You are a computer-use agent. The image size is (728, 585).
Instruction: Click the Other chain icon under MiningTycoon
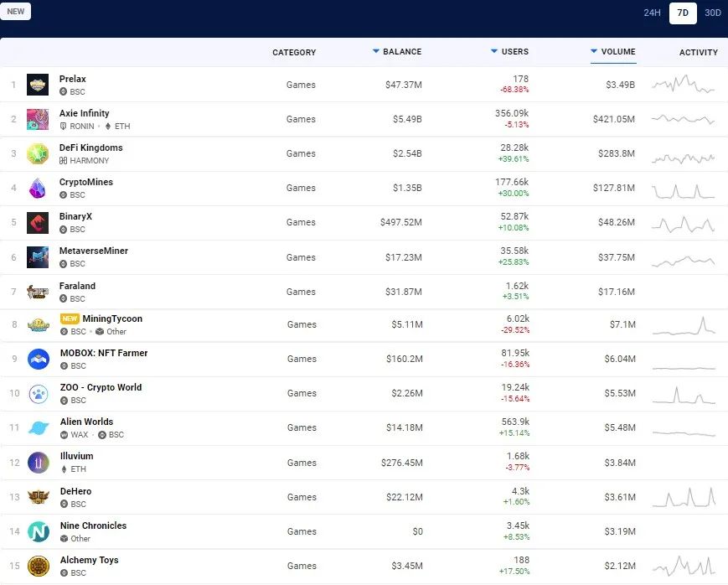(100, 331)
